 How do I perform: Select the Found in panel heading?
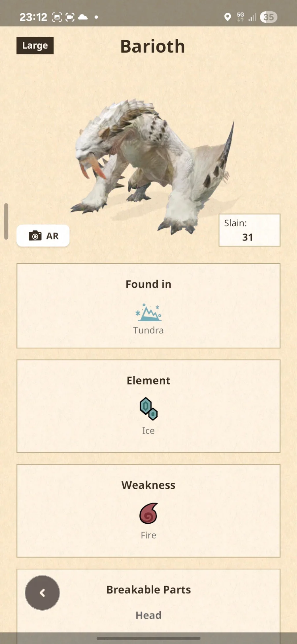pyautogui.click(x=148, y=284)
